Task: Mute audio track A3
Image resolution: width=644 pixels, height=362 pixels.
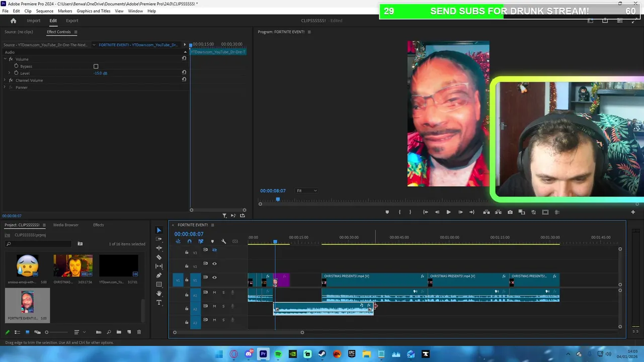Action: [x=214, y=320]
